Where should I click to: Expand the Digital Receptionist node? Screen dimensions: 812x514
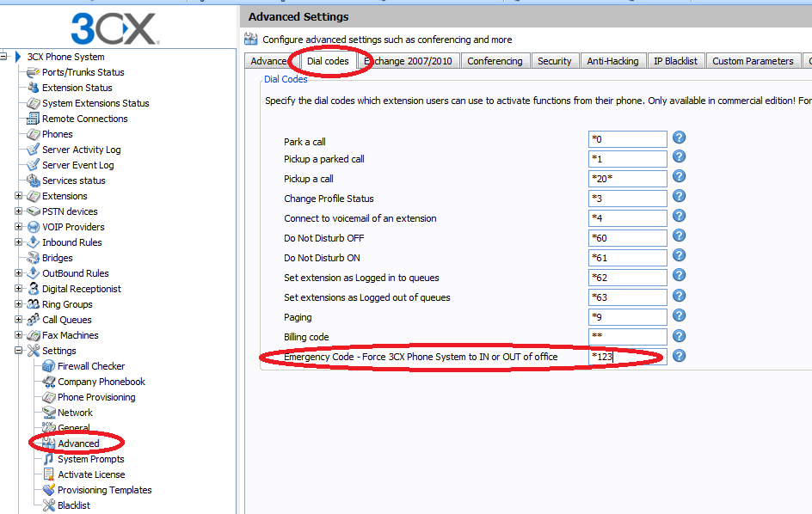(x=19, y=288)
